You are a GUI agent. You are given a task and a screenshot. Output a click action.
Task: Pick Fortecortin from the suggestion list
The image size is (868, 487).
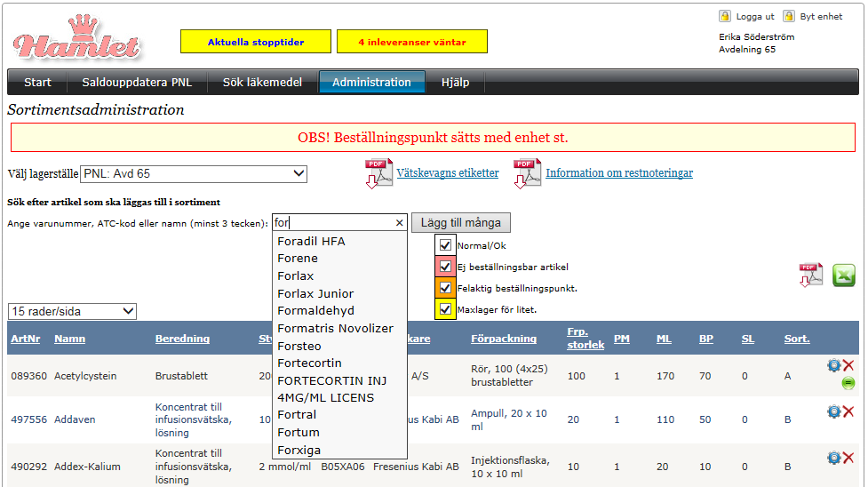[309, 363]
